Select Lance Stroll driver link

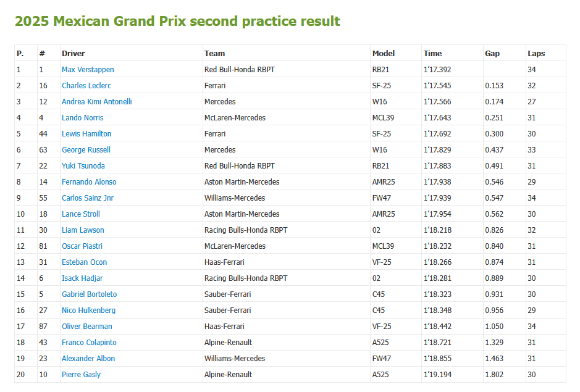point(81,214)
